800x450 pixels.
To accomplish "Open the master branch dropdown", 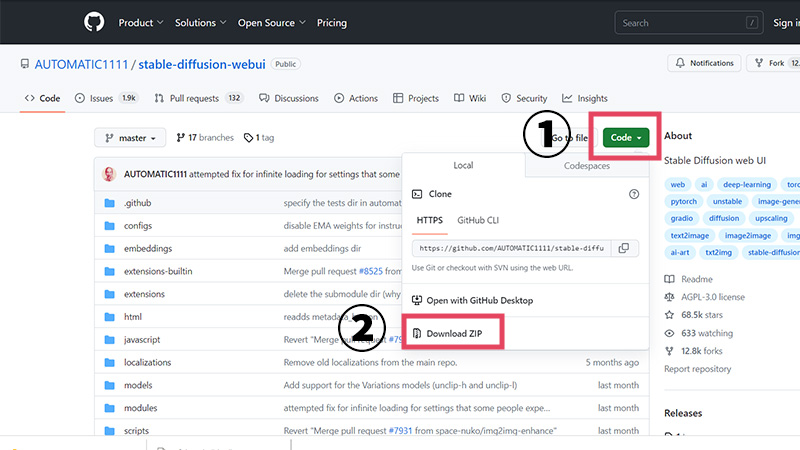I will click(130, 138).
